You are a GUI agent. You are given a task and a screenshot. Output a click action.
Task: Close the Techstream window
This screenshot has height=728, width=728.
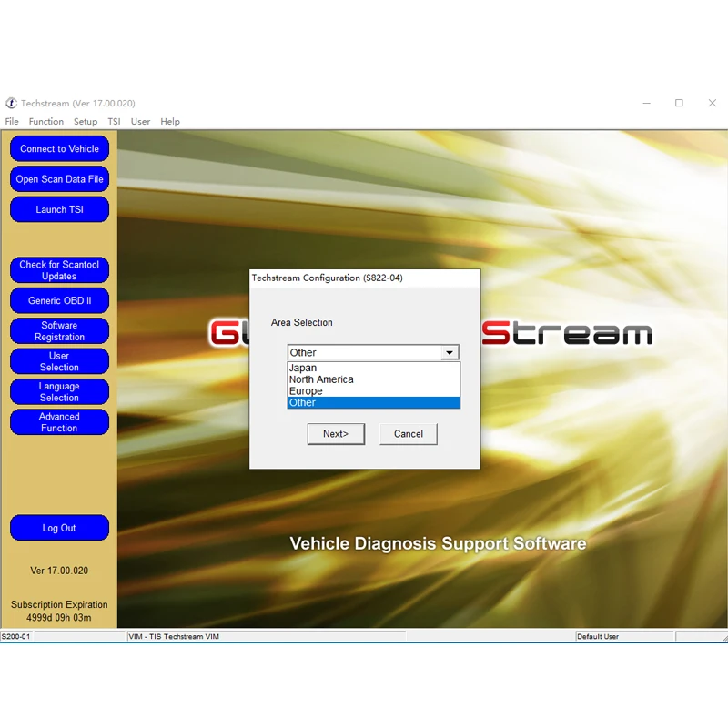[x=712, y=103]
